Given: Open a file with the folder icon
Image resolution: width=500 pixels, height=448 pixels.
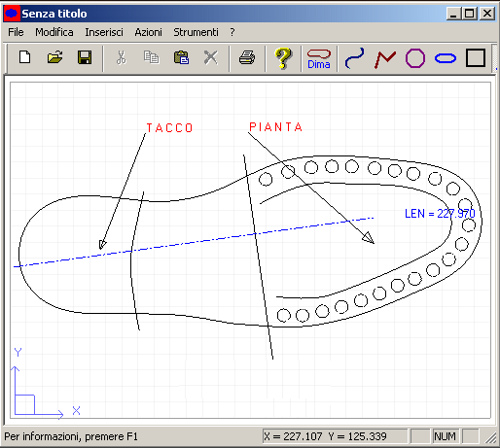Looking at the screenshot, I should [x=54, y=58].
